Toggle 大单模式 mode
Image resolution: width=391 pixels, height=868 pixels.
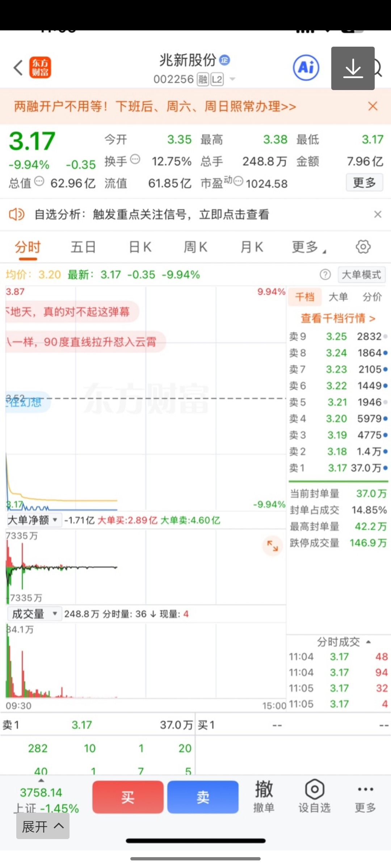point(361,275)
